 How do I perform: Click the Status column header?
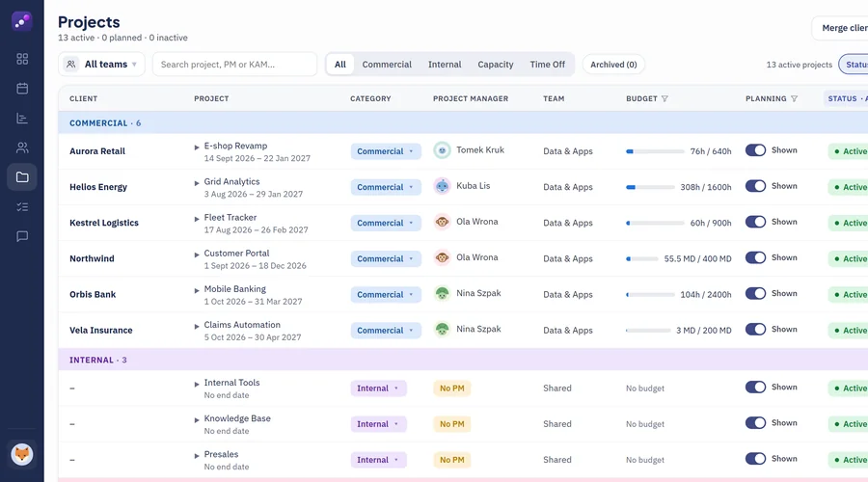pos(847,98)
